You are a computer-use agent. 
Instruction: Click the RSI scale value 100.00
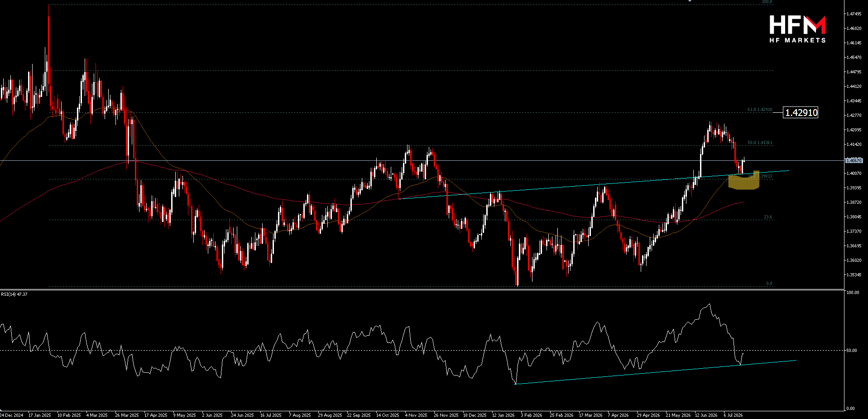pyautogui.click(x=853, y=293)
